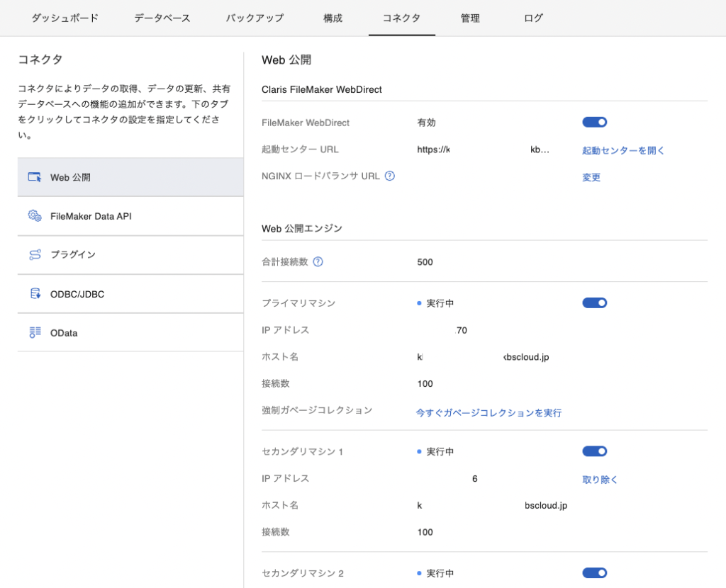This screenshot has height=588, width=726.
Task: Open the 合計接続数 help tooltip icon
Action: (318, 261)
